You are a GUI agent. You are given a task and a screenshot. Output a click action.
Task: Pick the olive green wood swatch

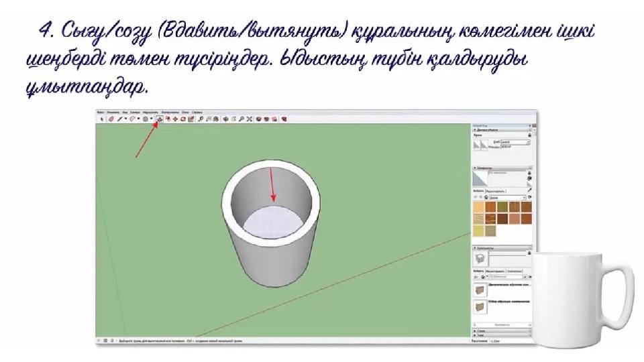click(x=502, y=207)
